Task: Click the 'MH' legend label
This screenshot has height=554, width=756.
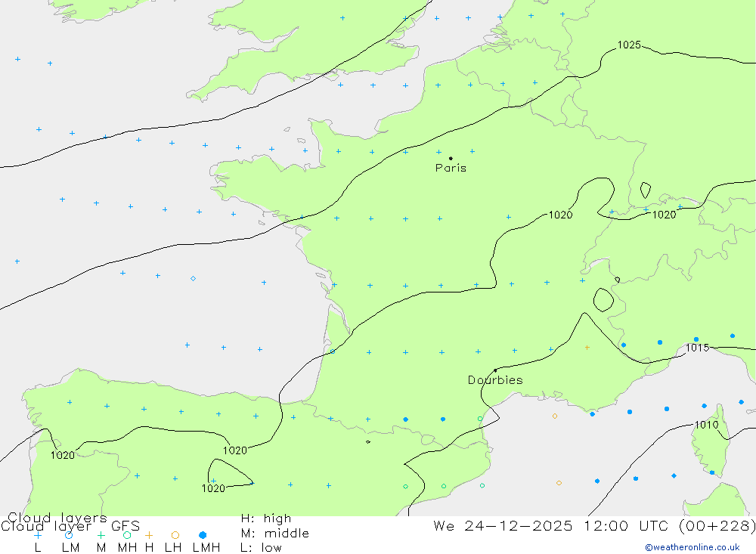Action: tap(127, 548)
